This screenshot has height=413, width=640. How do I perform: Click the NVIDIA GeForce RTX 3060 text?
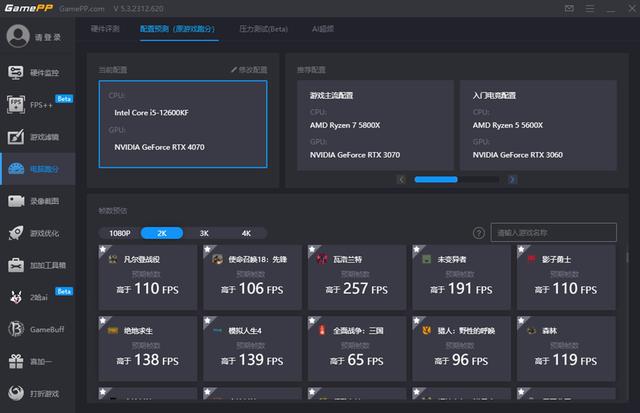[518, 155]
